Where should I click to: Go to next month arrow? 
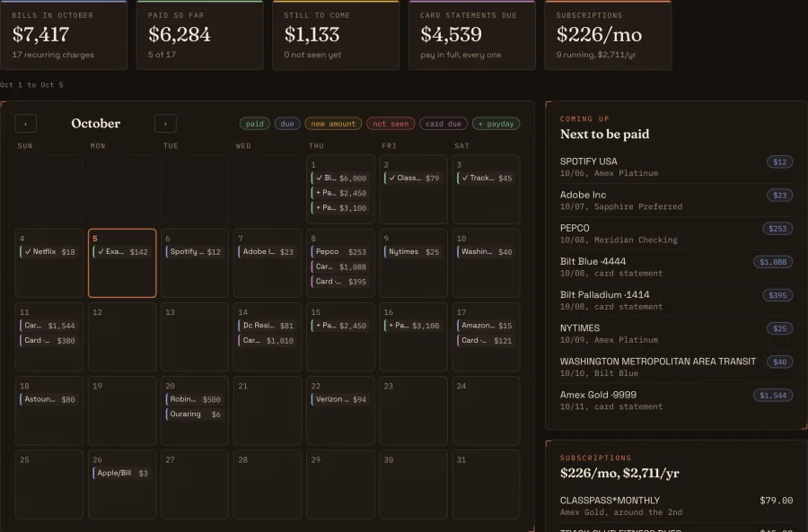pyautogui.click(x=165, y=124)
